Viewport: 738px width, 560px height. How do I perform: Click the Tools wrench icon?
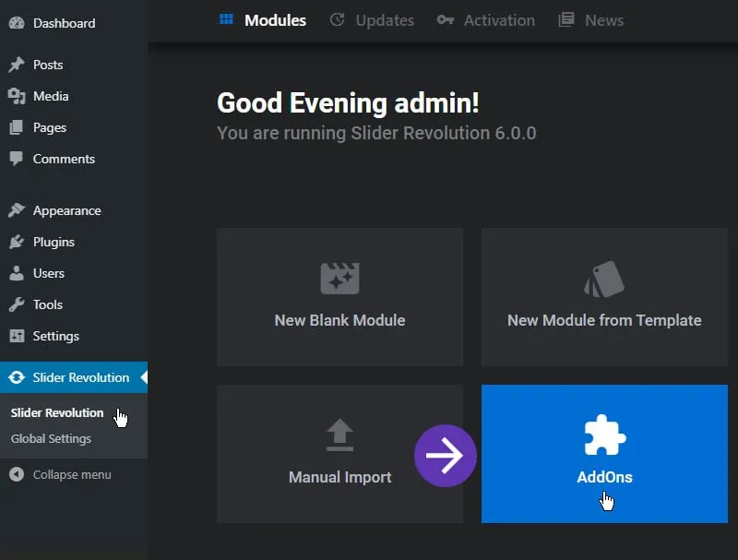(16, 304)
